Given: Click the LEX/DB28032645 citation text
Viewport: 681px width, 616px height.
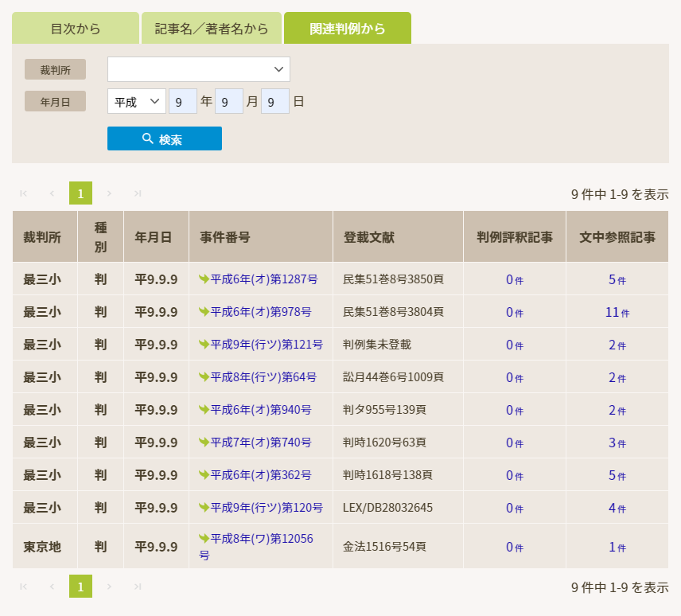Looking at the screenshot, I should point(387,507).
